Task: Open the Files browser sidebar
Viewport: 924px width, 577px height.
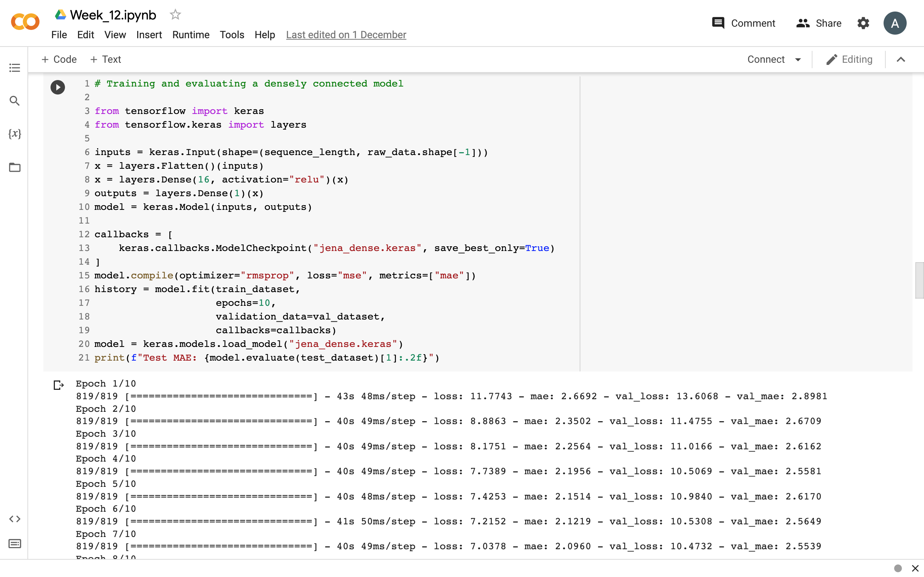Action: tap(14, 167)
